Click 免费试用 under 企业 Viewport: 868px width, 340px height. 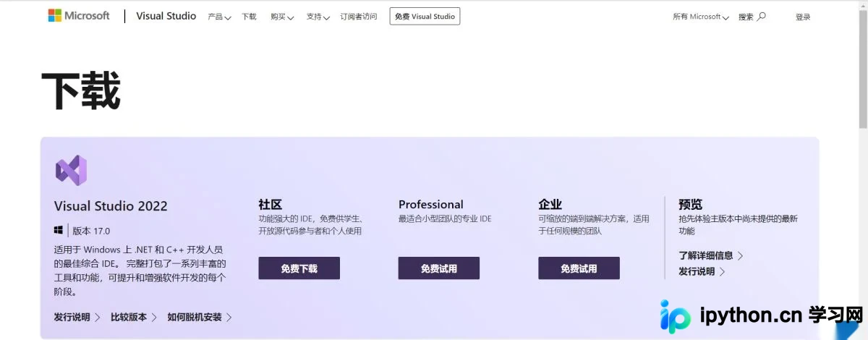[x=579, y=268]
